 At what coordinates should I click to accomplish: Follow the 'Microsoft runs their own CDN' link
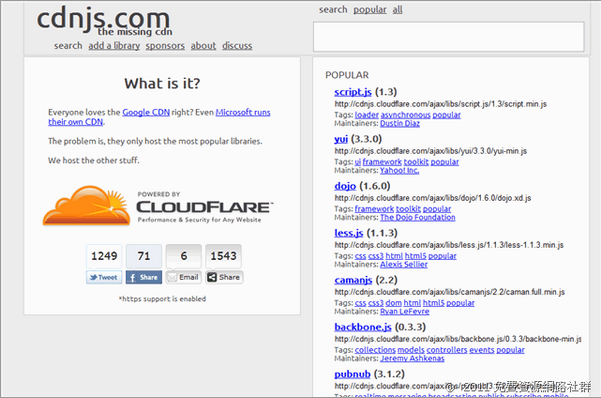(x=243, y=112)
